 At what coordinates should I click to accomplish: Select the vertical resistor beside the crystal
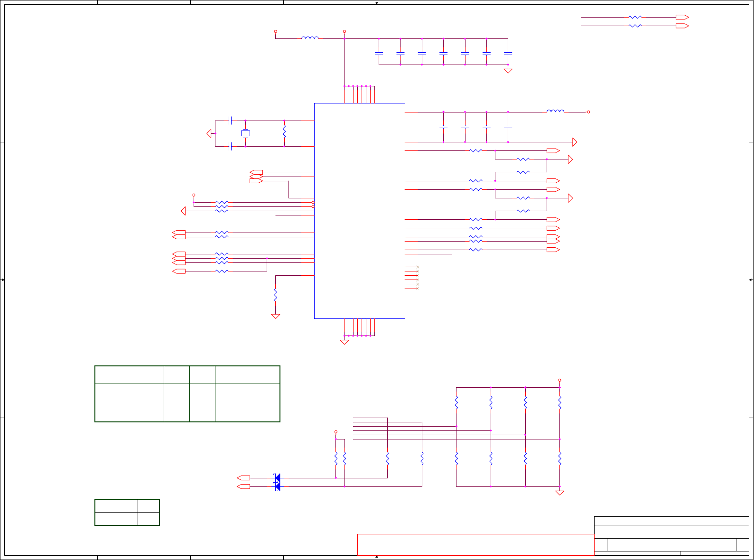pos(284,132)
